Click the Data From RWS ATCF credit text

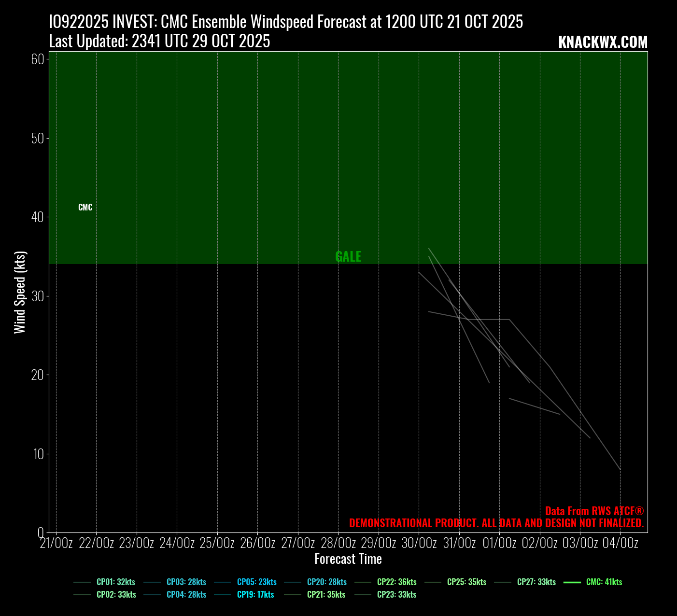tap(594, 511)
